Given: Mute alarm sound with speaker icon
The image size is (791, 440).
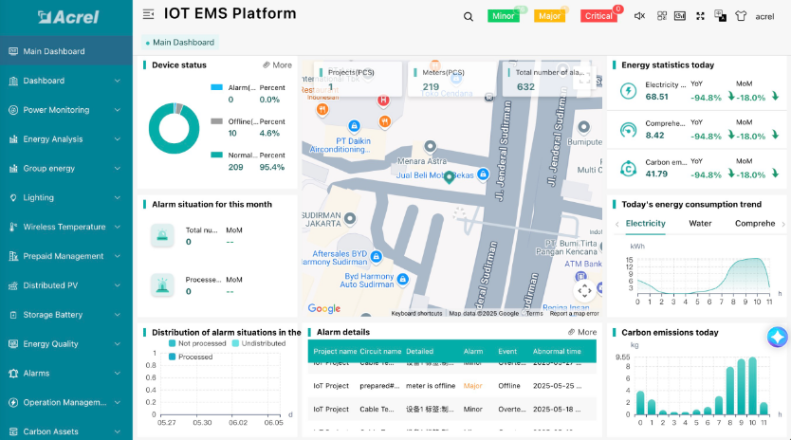Looking at the screenshot, I should coord(640,16).
